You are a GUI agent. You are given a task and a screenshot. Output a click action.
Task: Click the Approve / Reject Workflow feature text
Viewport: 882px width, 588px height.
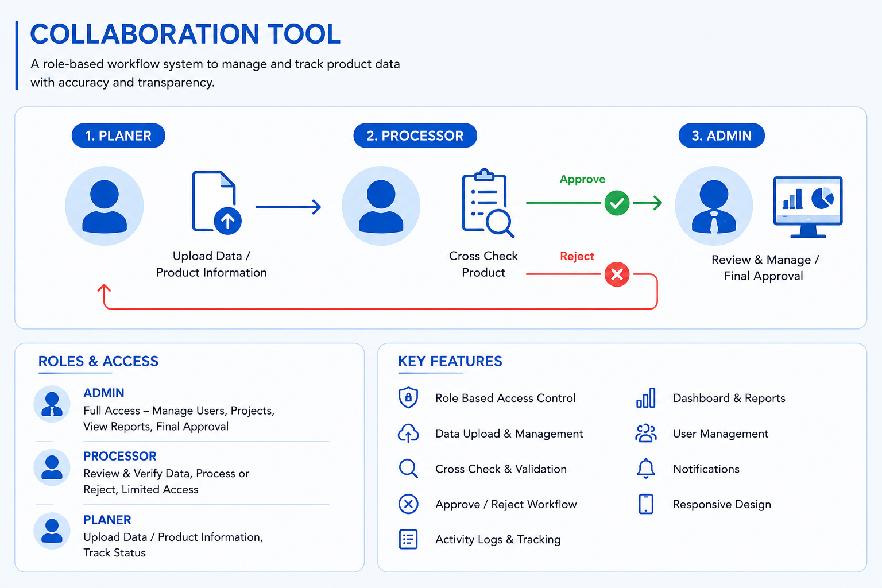click(x=506, y=504)
